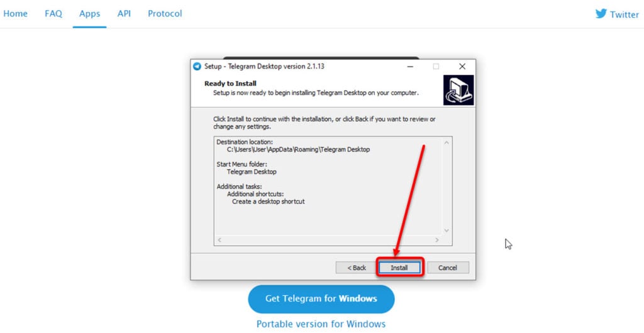Go to the API tab
The width and height of the screenshot is (644, 333).
click(124, 14)
